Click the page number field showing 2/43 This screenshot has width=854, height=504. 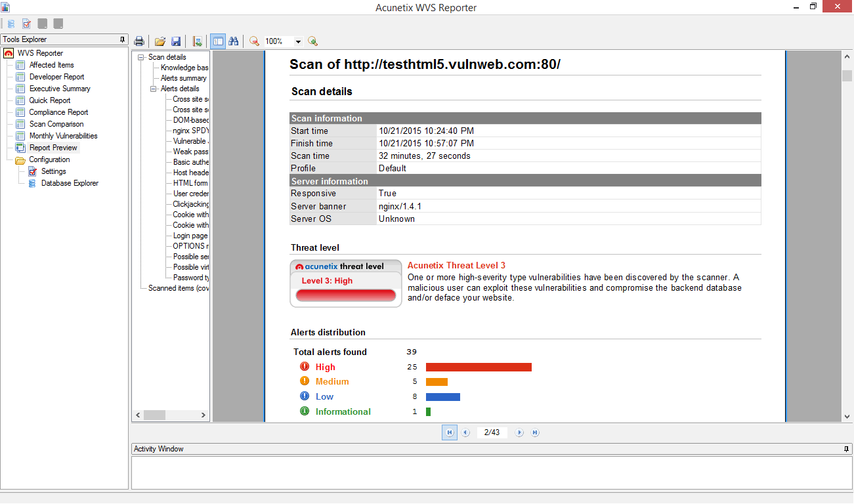492,432
